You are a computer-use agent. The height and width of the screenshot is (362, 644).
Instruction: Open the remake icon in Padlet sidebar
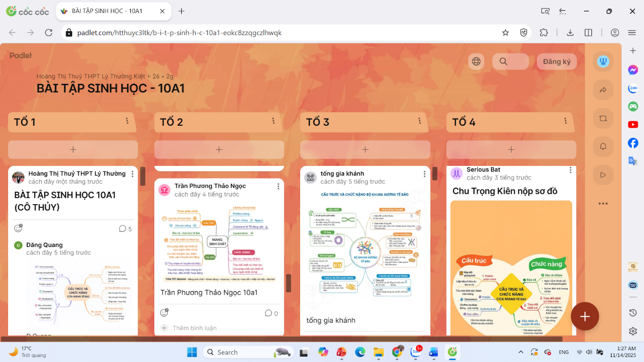coord(603,119)
